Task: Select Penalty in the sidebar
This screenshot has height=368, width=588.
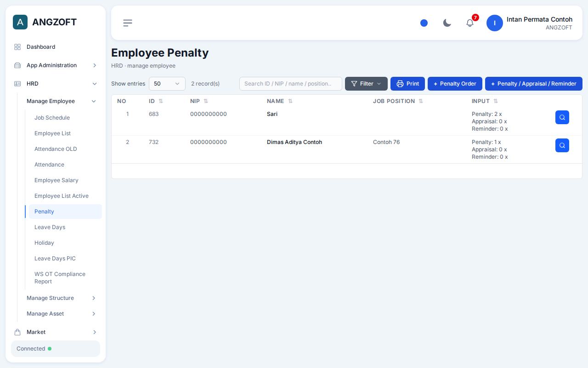Action: (65, 212)
